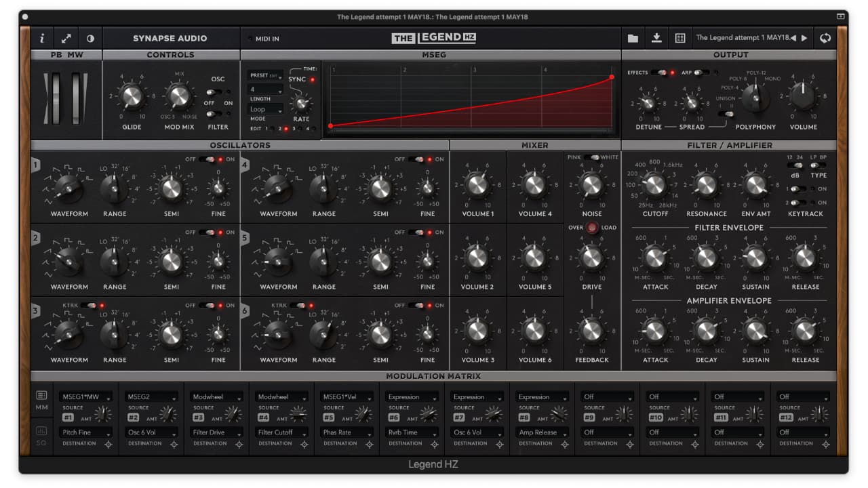Open the info panel icon
The width and height of the screenshot is (868, 488).
[x=41, y=39]
